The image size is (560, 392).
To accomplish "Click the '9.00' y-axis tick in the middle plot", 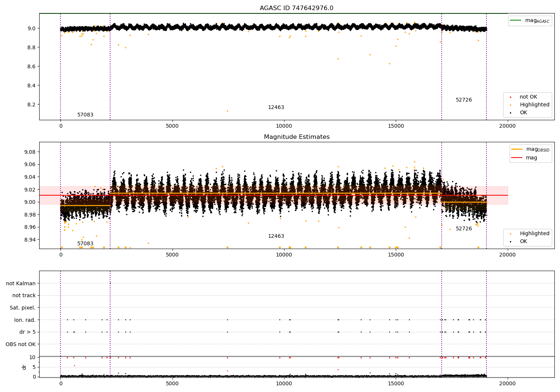I will coord(30,202).
